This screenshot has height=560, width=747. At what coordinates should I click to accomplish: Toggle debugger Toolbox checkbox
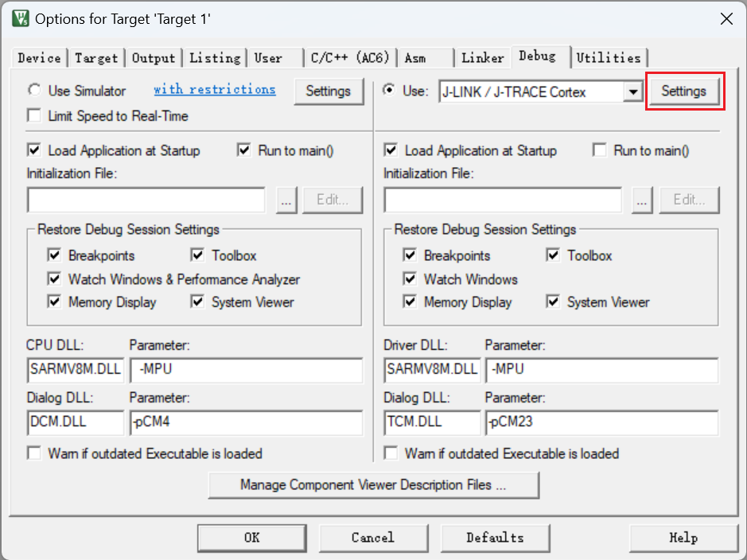point(553,255)
